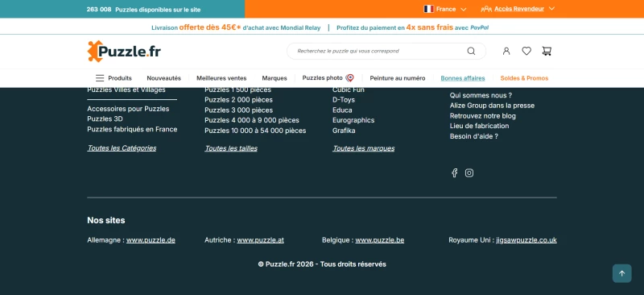644x295 pixels.
Task: Open the D-Toys brand link
Action: 344,100
